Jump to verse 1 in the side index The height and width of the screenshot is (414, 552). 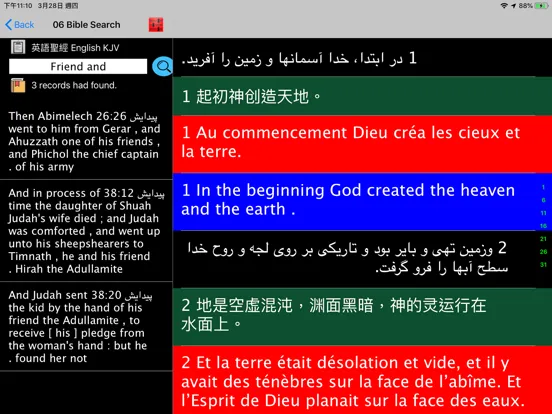point(543,187)
